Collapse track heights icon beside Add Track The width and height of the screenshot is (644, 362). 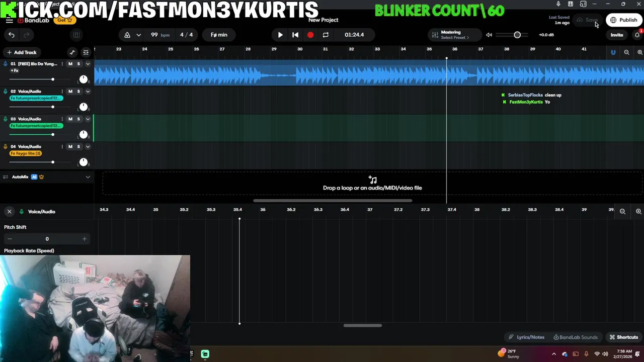click(x=86, y=52)
